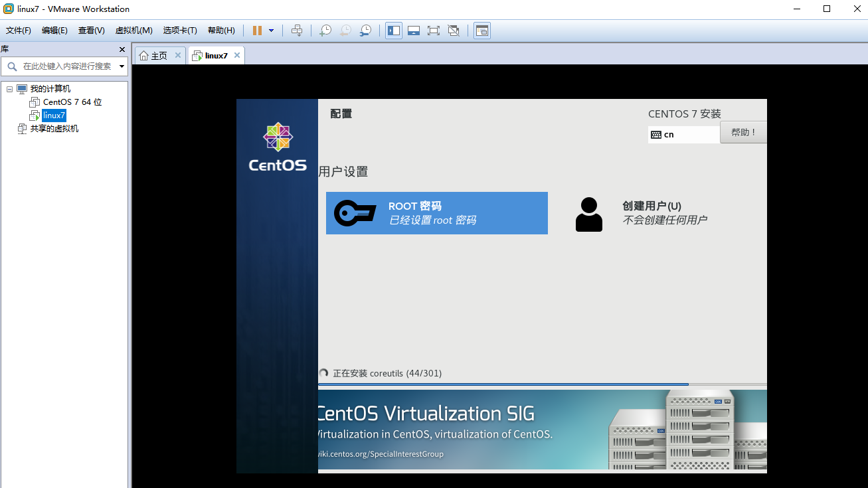Take a snapshot using the clock-plus icon
The image size is (868, 488).
(x=325, y=31)
